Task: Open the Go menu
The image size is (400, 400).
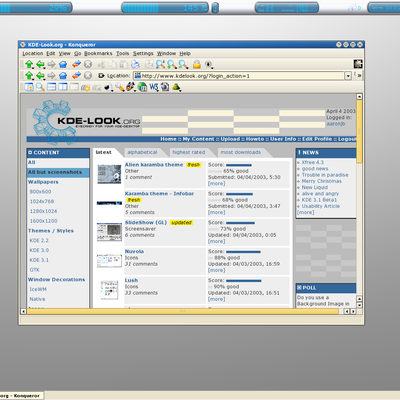Action: click(x=77, y=53)
